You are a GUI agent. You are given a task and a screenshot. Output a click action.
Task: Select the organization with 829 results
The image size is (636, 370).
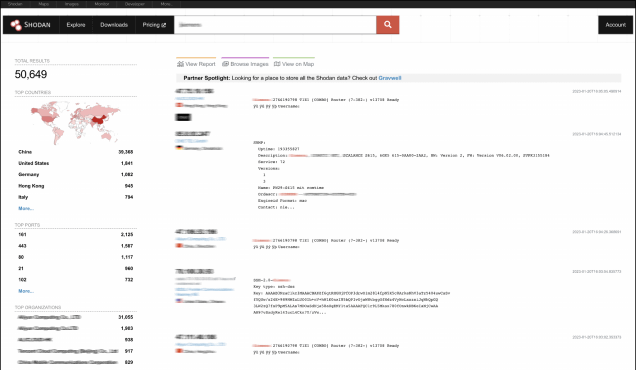[x=67, y=362]
